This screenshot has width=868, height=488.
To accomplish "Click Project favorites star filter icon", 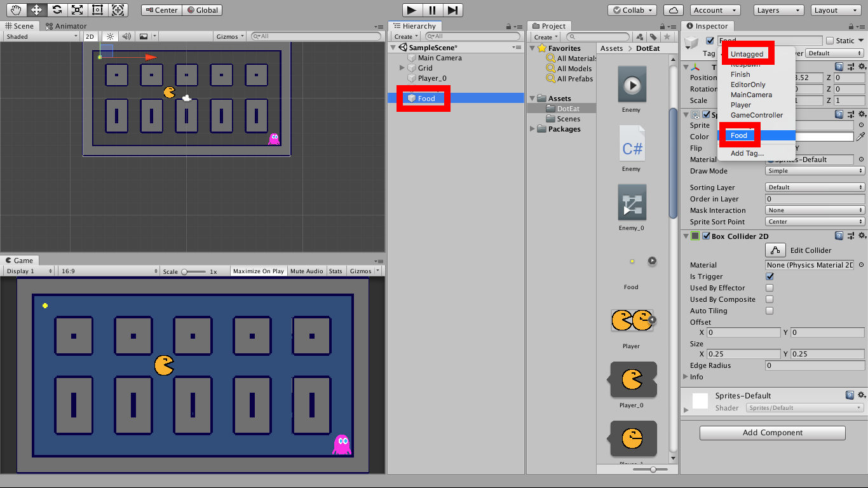I will 666,37.
